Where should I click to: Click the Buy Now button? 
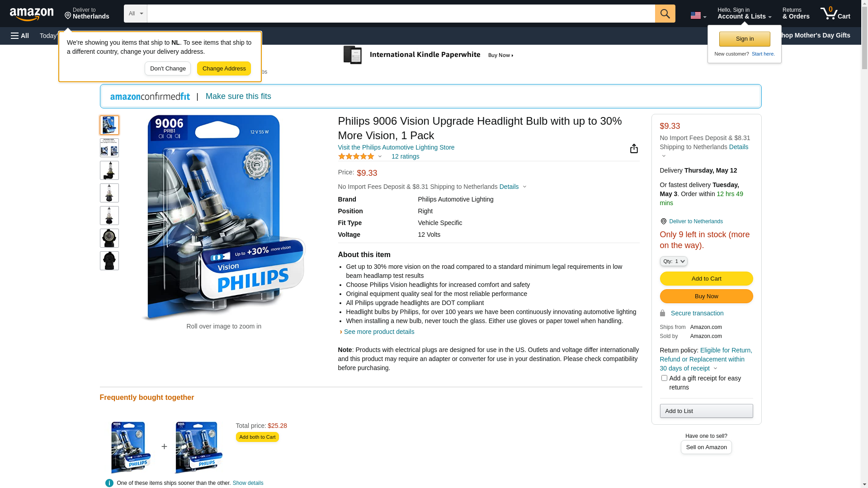point(706,296)
